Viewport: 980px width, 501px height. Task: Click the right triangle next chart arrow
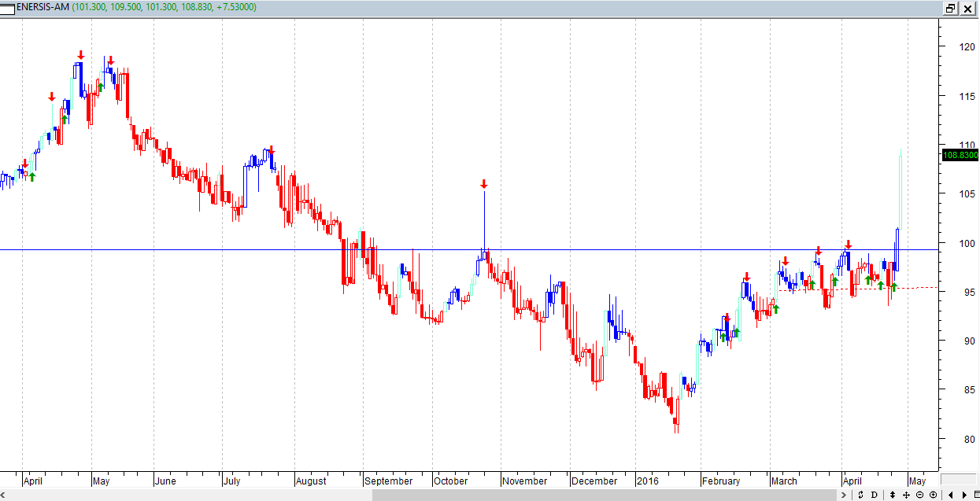(x=963, y=495)
